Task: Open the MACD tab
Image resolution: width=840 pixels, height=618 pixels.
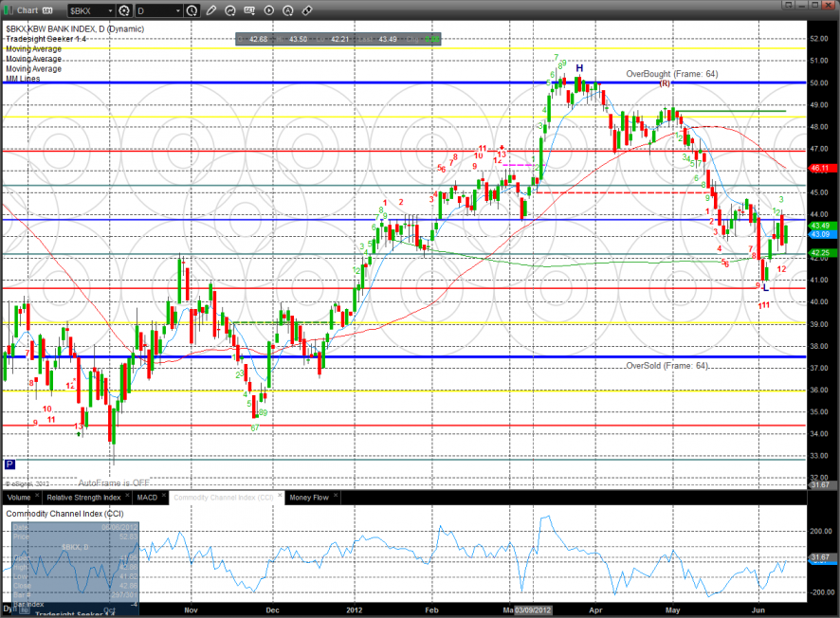Action: tap(147, 497)
